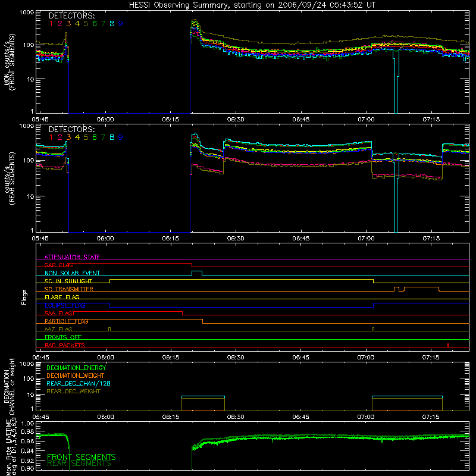Pick detector 1 in rear segments legend

51,137
